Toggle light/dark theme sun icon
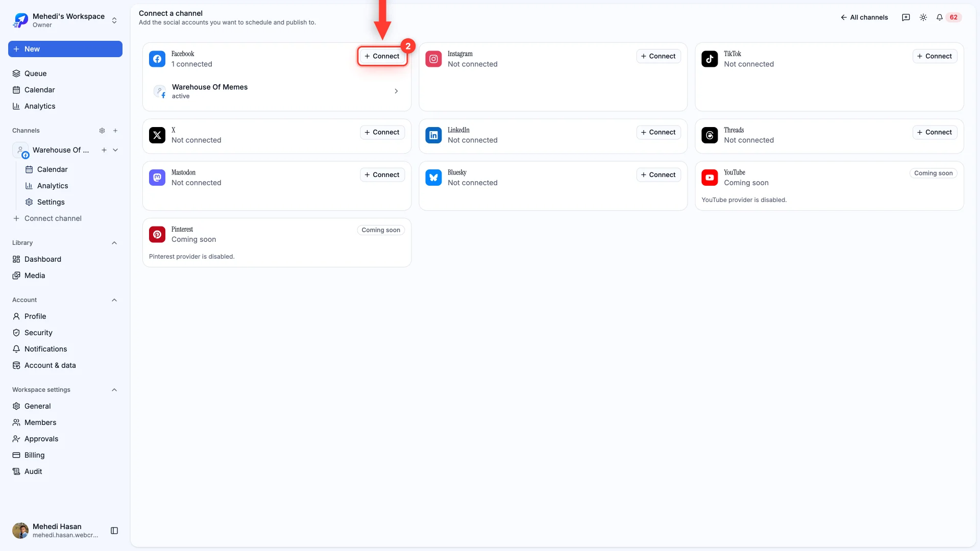The width and height of the screenshot is (980, 551). (x=923, y=17)
